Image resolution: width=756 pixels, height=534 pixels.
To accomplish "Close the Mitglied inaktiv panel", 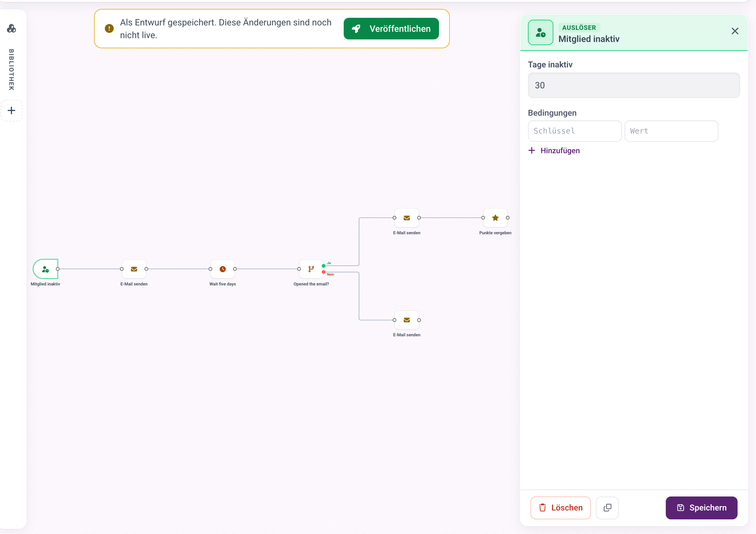I will tap(735, 31).
